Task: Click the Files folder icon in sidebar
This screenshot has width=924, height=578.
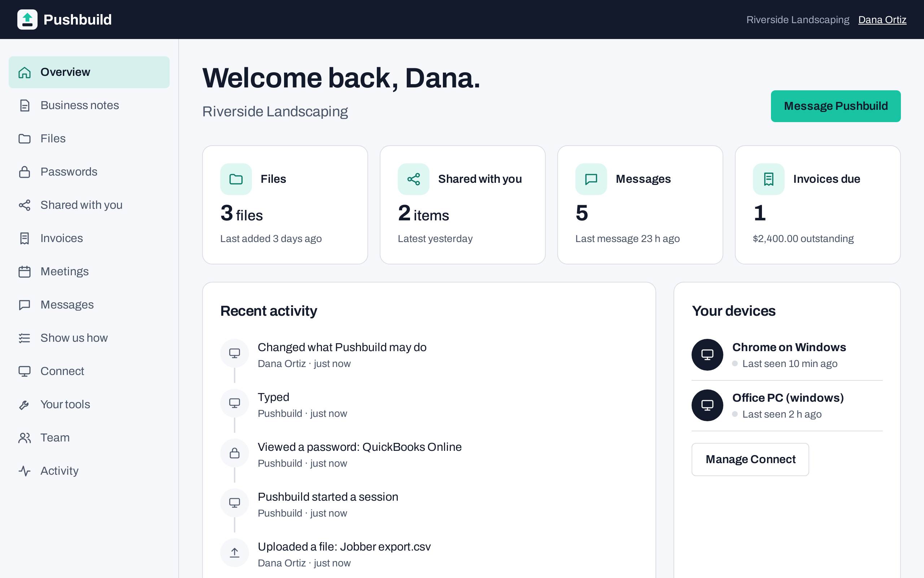Action: coord(25,139)
